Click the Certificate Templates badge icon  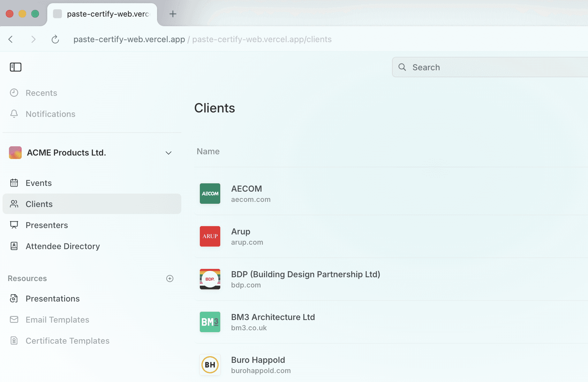click(14, 340)
